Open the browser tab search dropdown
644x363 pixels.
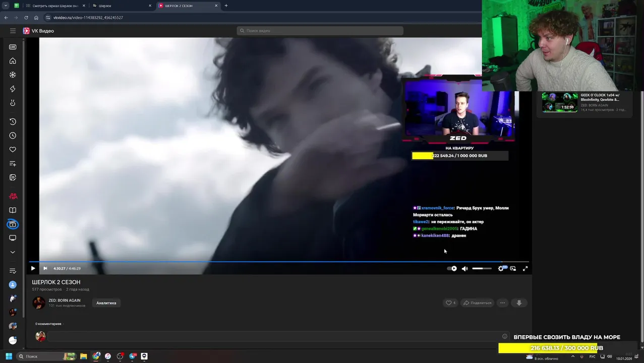point(6,6)
